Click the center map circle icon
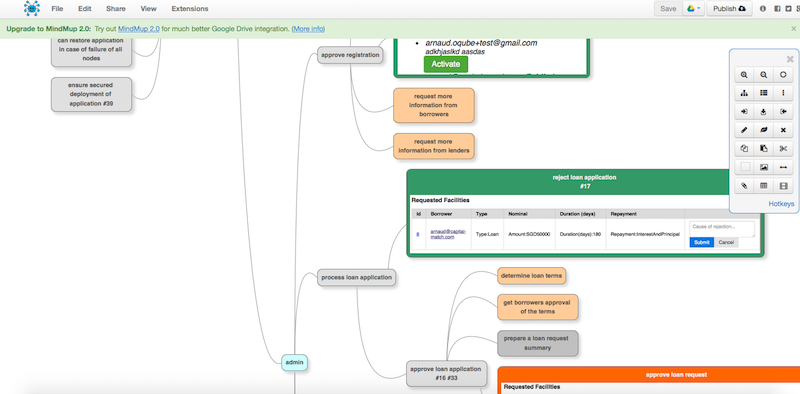This screenshot has width=800, height=394. pyautogui.click(x=783, y=75)
